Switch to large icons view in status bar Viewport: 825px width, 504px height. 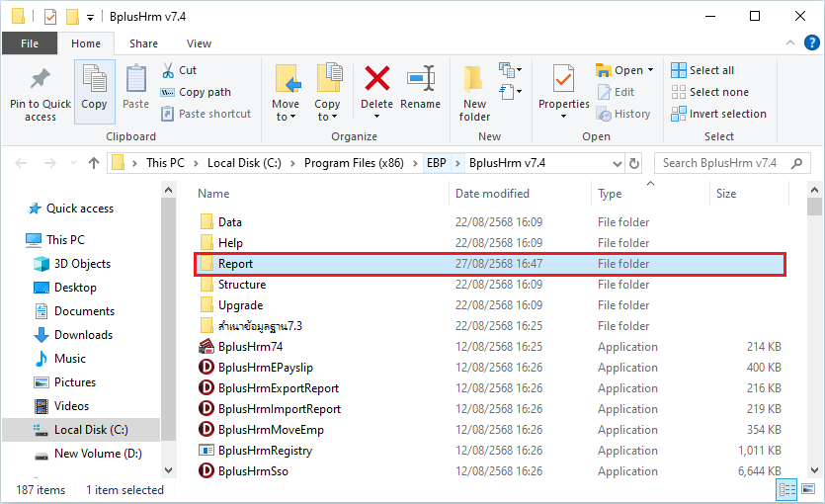tap(809, 489)
